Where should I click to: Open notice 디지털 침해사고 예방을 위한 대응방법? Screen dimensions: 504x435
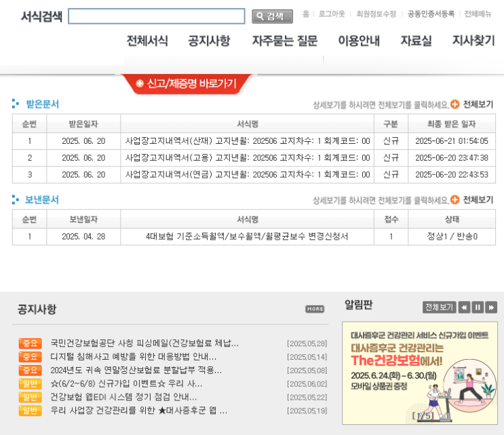[x=134, y=357]
